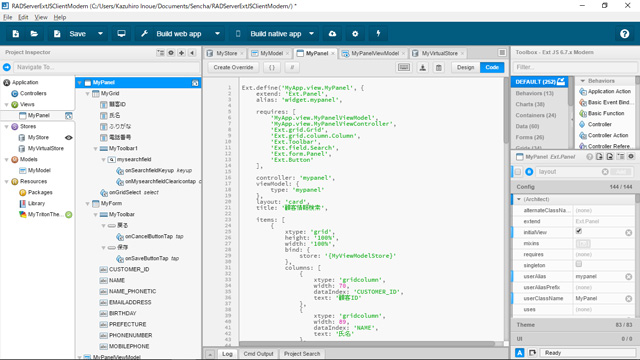Open the File menu

pyautogui.click(x=7, y=17)
